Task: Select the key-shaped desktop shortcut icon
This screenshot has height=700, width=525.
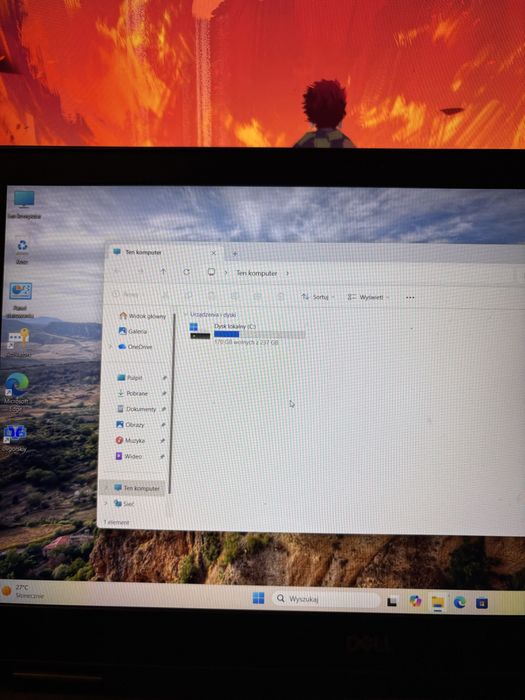Action: tap(19, 343)
